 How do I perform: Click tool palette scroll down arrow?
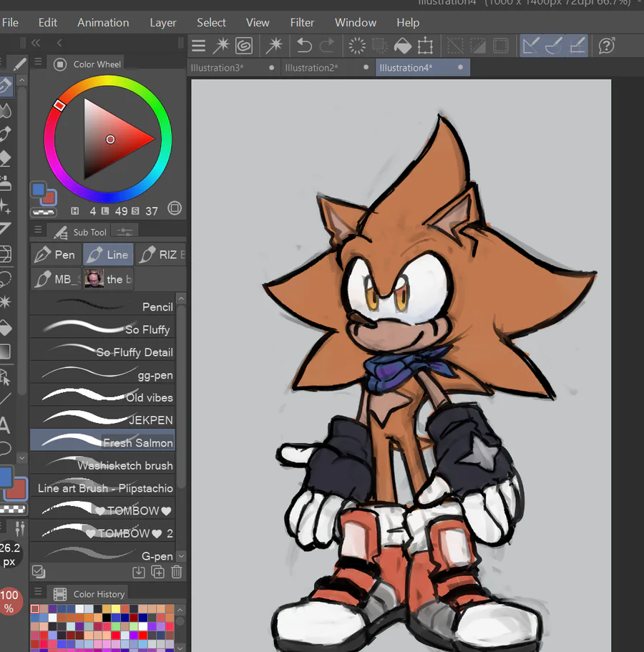pyautogui.click(x=22, y=458)
